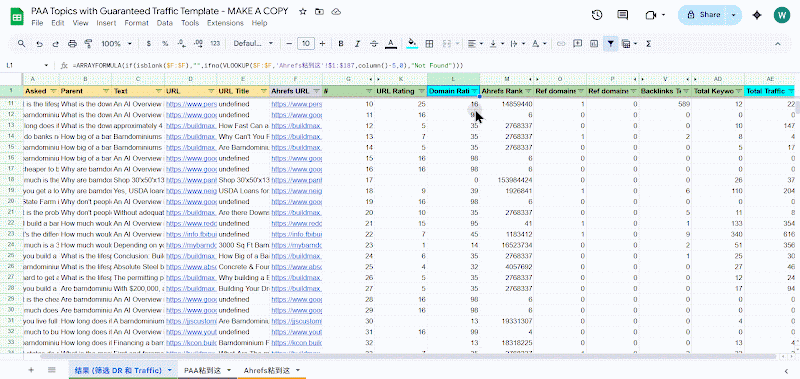Click the Undo arrow icon

[x=39, y=44]
